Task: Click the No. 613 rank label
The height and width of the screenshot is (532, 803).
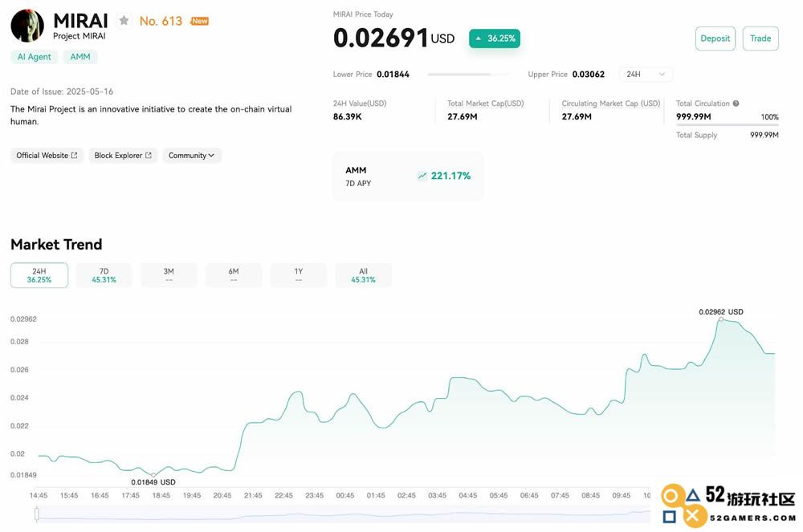Action: 161,21
